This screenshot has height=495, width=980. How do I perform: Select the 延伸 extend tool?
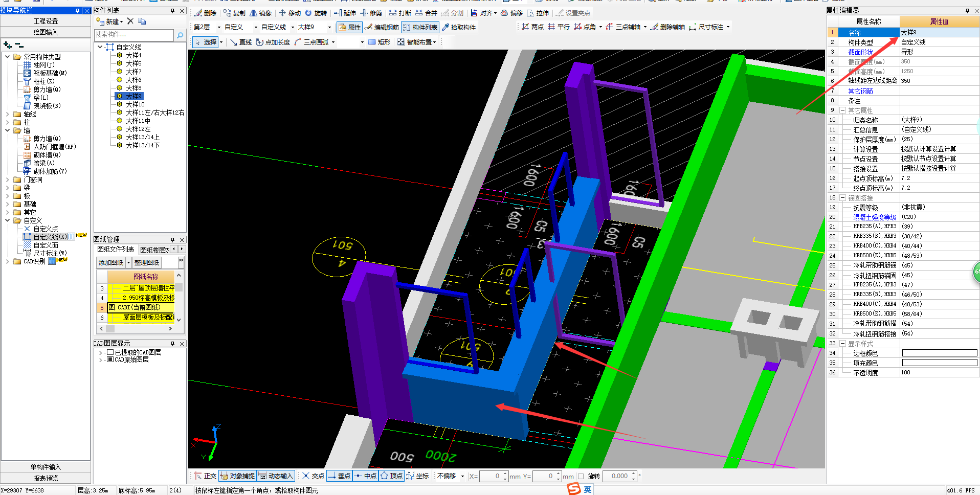[x=345, y=13]
